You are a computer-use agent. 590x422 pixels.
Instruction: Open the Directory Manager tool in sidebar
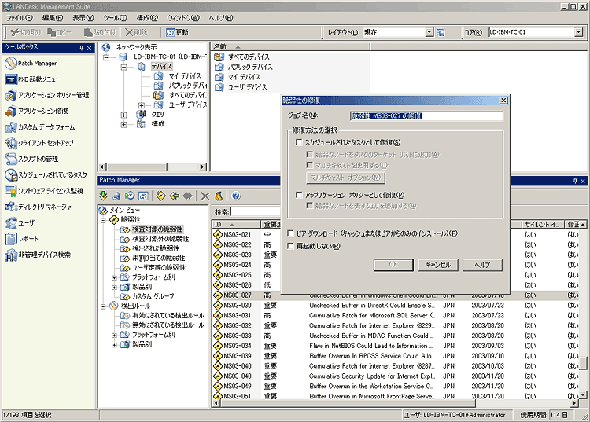pos(38,207)
